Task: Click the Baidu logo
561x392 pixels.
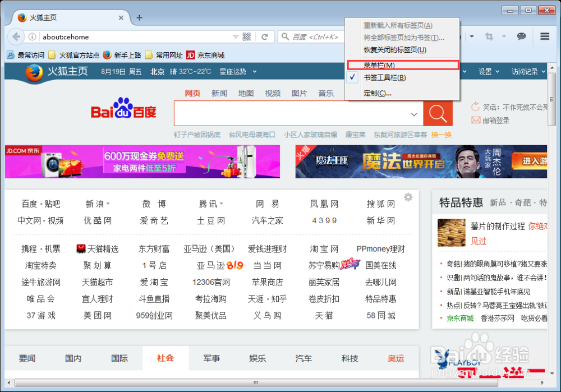Action: (x=124, y=108)
